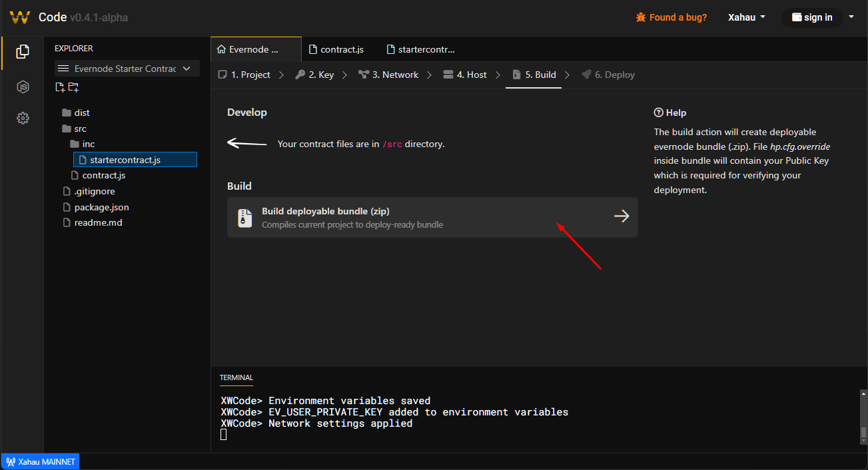Click the bug icon beside Found a bug

pos(641,17)
